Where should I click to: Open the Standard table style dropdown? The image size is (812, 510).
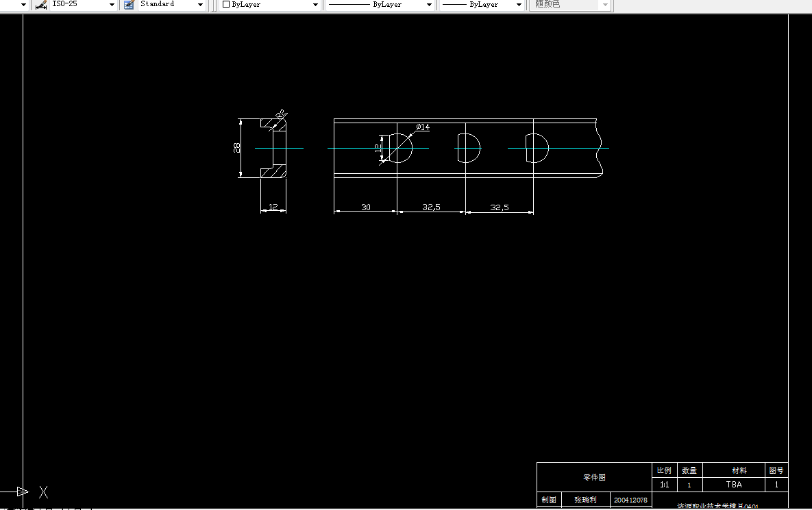tap(200, 5)
